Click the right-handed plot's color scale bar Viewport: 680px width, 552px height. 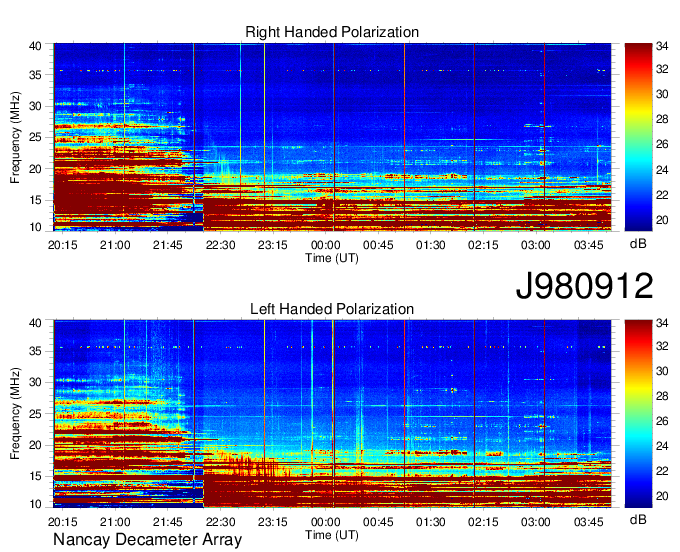click(x=638, y=137)
